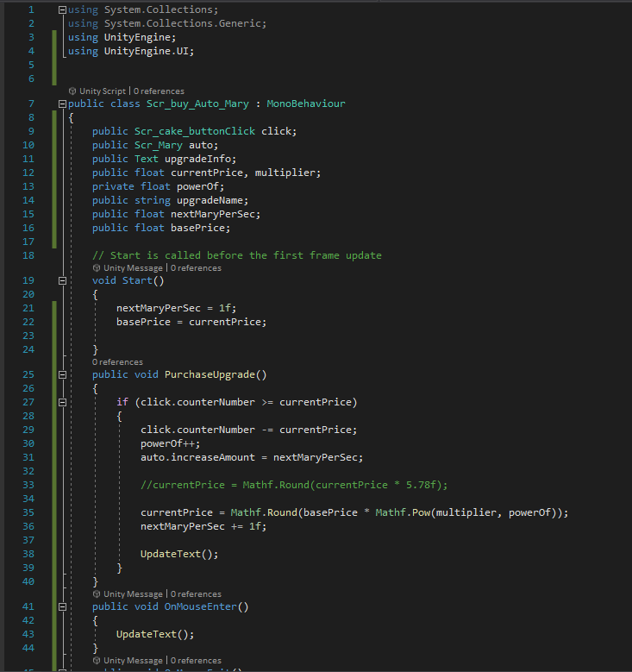Open '0 references' above the class declaration
632x672 pixels.
(159, 91)
